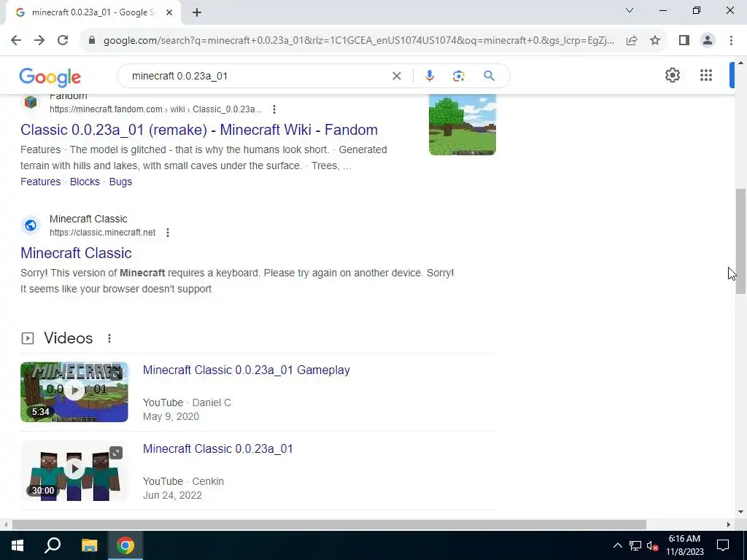The image size is (747, 560).
Task: Open more options for Fandom result
Action: (274, 109)
